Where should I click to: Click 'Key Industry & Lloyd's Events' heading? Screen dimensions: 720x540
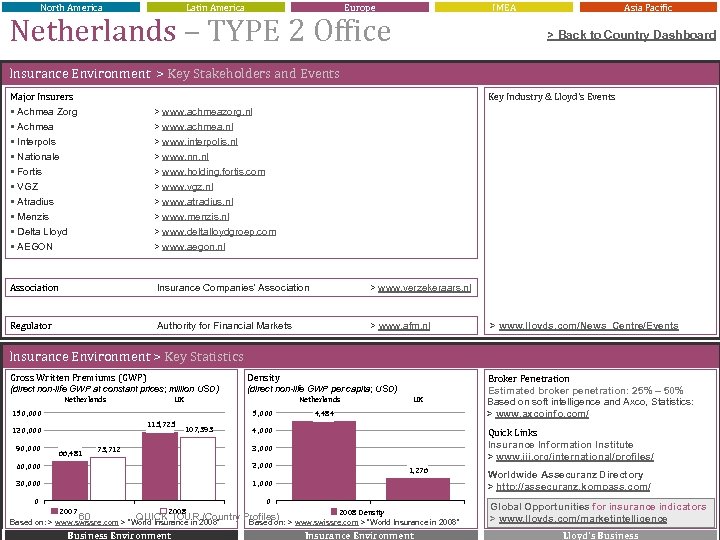coord(551,97)
